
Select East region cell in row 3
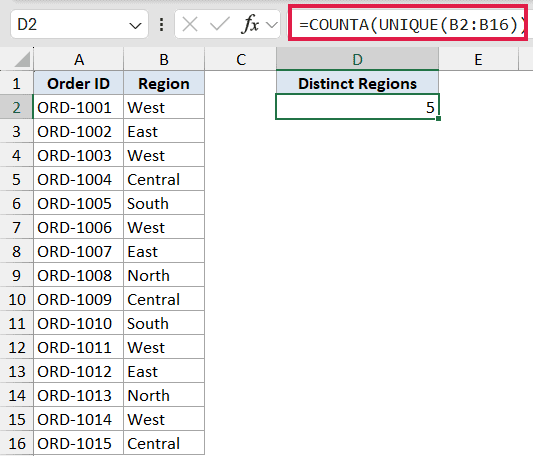pos(164,131)
